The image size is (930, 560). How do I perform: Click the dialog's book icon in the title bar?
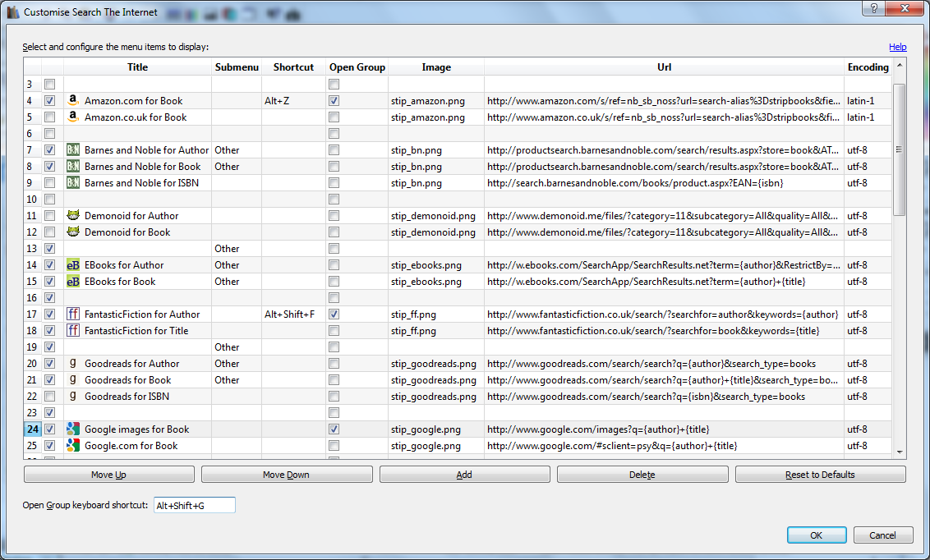tap(12, 11)
